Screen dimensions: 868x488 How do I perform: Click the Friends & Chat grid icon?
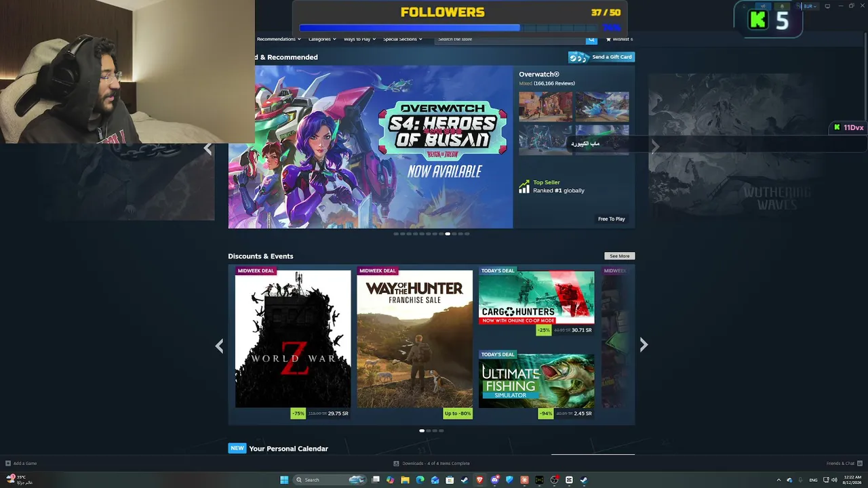861,464
